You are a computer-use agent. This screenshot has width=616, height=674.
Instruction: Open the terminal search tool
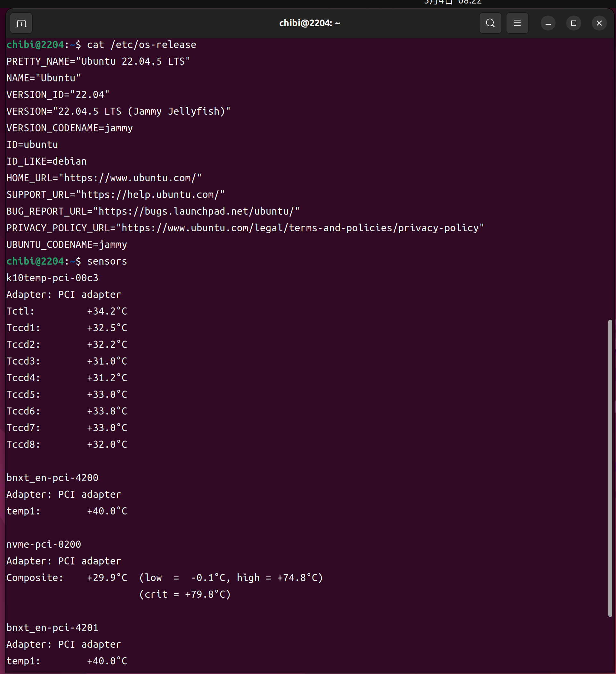(490, 23)
